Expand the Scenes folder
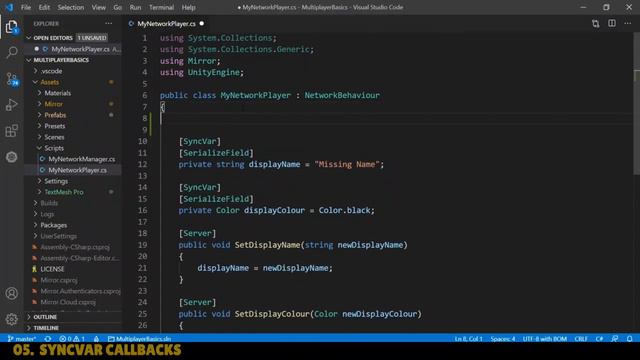This screenshot has width=640, height=360. [x=54, y=137]
